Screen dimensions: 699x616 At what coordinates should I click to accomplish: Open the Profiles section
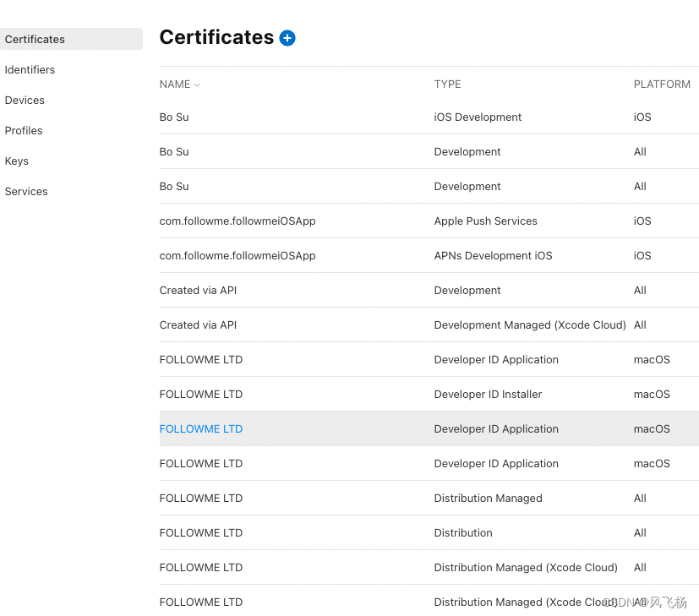[24, 130]
